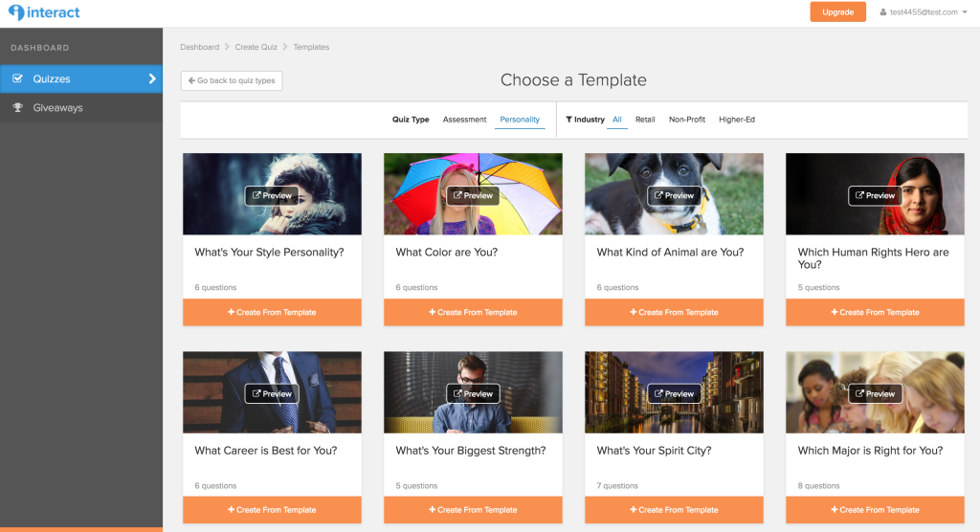Open Giveaways in the sidebar

click(x=81, y=107)
